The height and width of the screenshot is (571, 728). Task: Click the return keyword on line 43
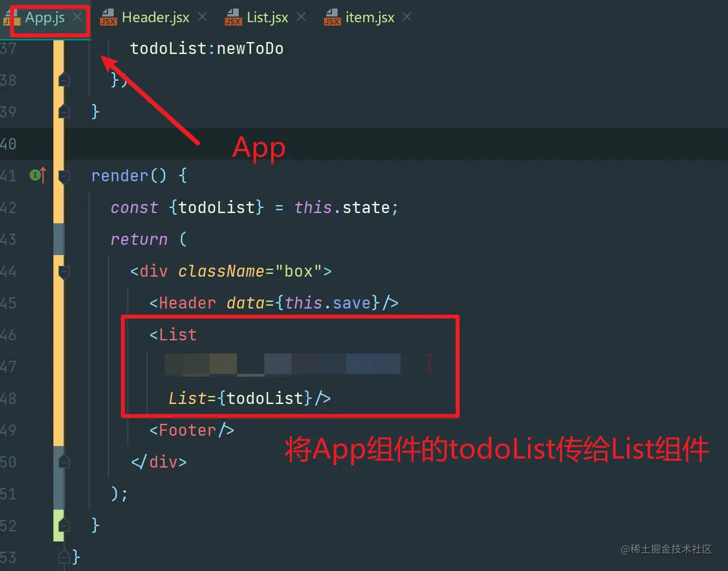pyautogui.click(x=139, y=239)
